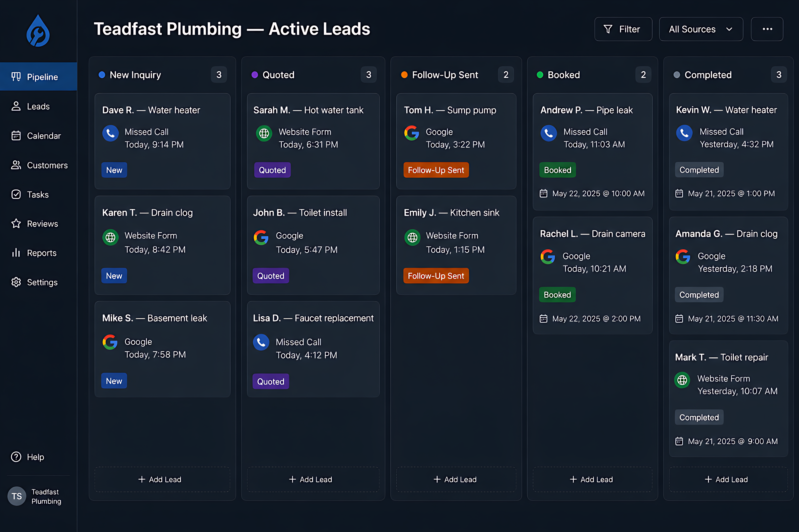799x532 pixels.
Task: Click calendar icon beside May 21 9:00 AM
Action: 679,441
